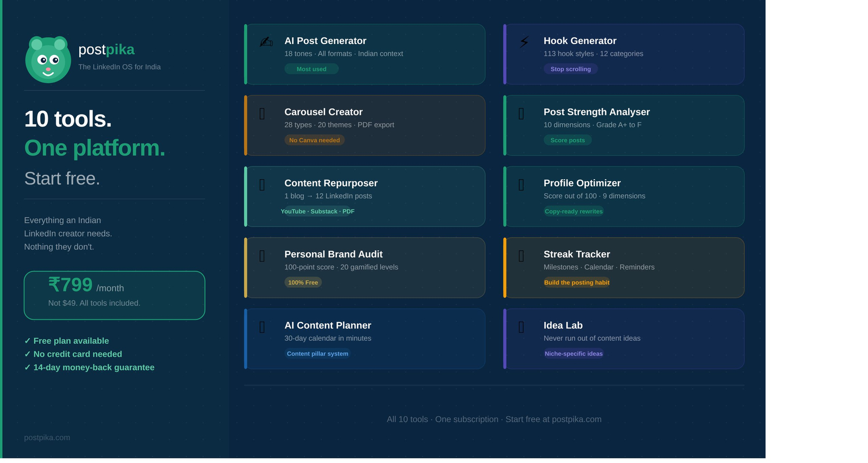Click the AI Post Generator writing-hand icon
This screenshot has height=463, width=868.
(266, 42)
